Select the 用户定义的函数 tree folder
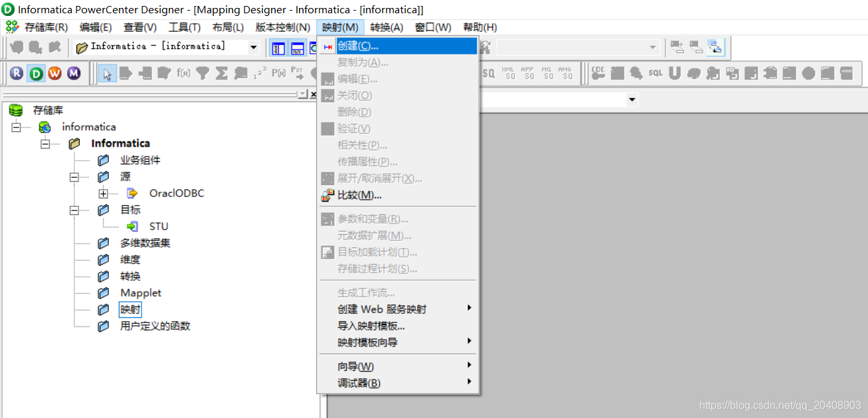The width and height of the screenshot is (868, 418). [155, 326]
